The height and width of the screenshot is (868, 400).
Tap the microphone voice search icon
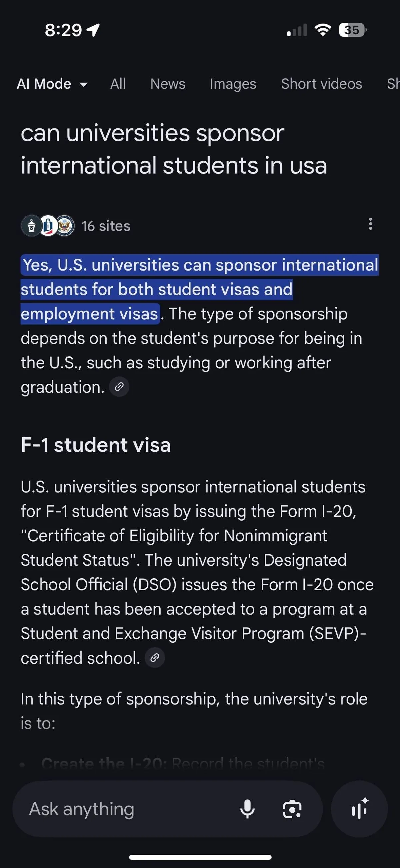pyautogui.click(x=247, y=809)
